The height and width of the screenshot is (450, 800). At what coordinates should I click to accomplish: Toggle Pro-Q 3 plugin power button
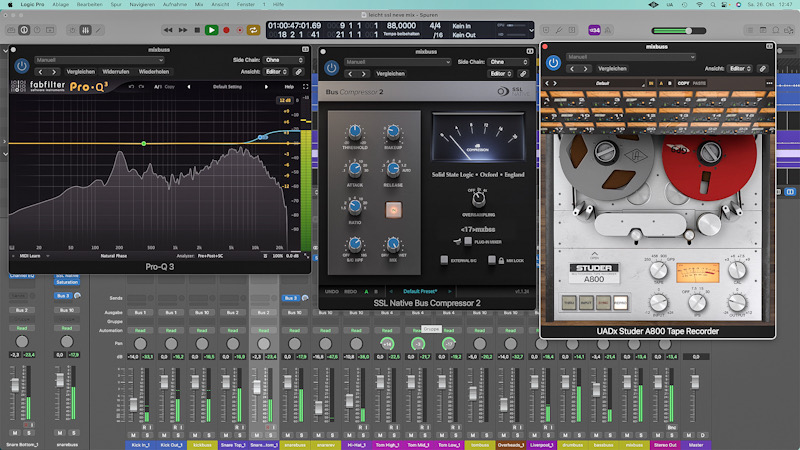(21, 66)
